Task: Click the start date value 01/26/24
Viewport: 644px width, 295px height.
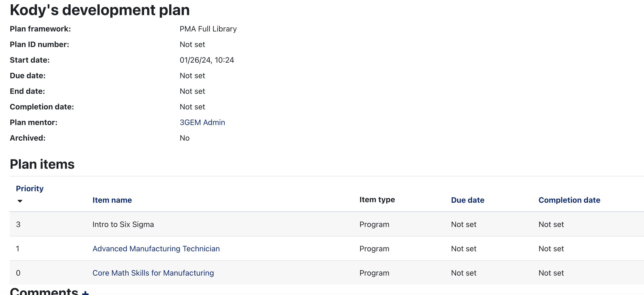Action: (207, 60)
